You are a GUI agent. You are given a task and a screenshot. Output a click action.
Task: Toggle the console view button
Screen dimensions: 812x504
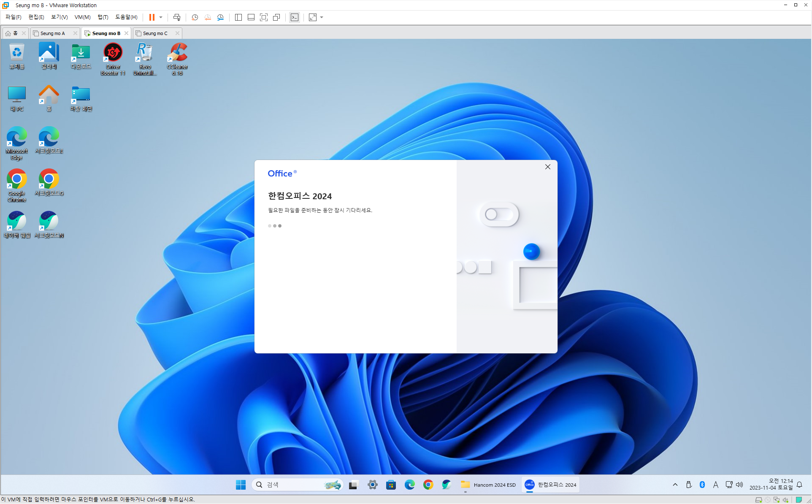click(295, 17)
